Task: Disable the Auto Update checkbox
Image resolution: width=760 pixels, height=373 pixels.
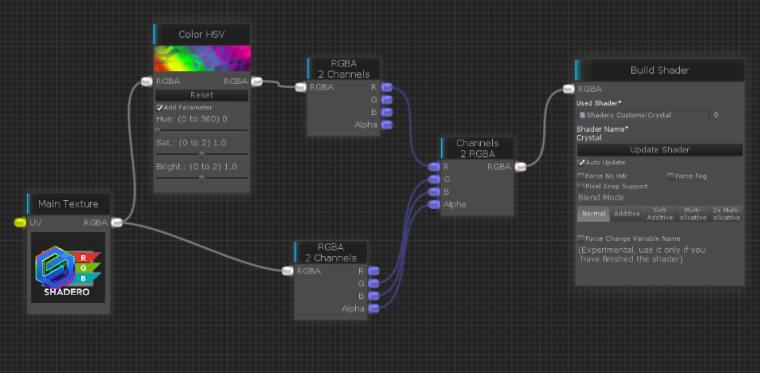Action: pyautogui.click(x=581, y=162)
